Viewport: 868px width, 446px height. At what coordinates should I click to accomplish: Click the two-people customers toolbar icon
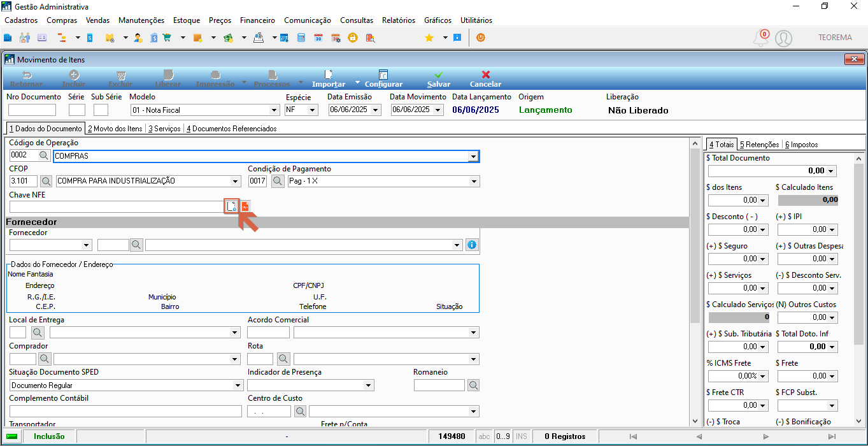click(x=25, y=38)
